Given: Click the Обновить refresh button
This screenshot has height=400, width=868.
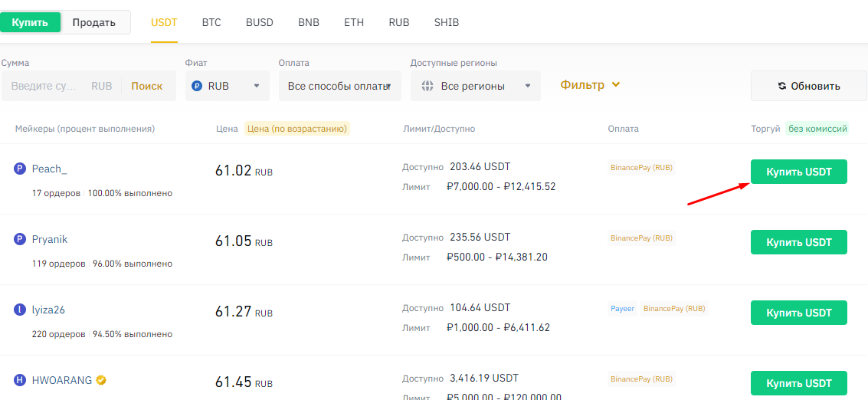Looking at the screenshot, I should (x=809, y=86).
